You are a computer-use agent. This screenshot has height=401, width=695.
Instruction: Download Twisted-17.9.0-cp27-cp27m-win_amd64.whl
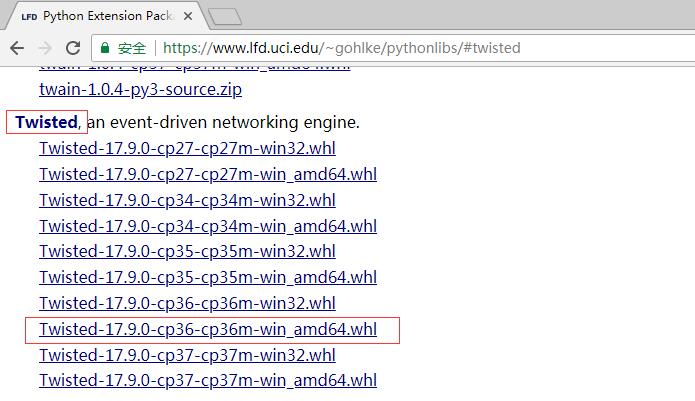pos(208,174)
